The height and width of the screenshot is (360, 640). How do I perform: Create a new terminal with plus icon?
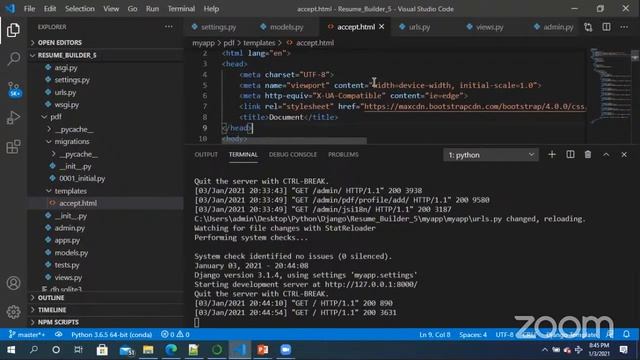[x=552, y=155]
